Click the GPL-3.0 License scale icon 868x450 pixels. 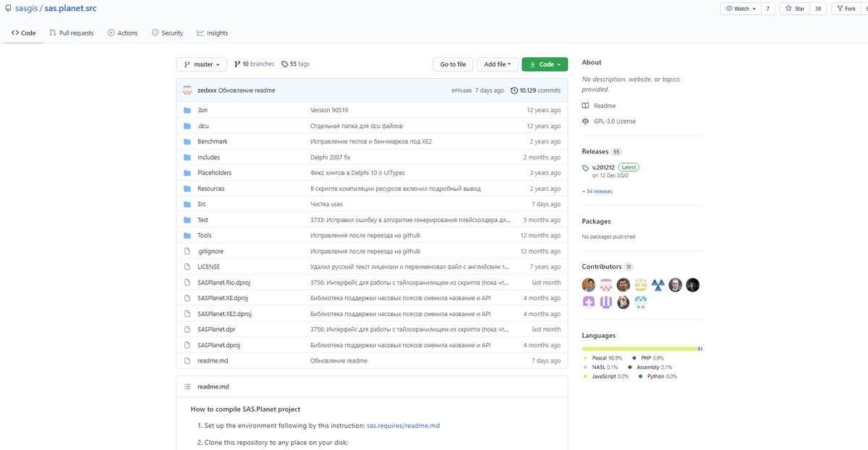(586, 122)
